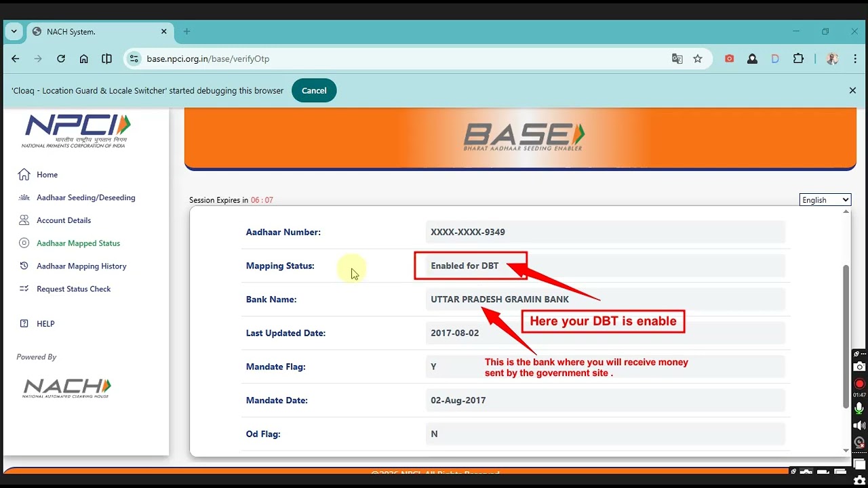Open the Chrome three-dot menu

tap(854, 59)
